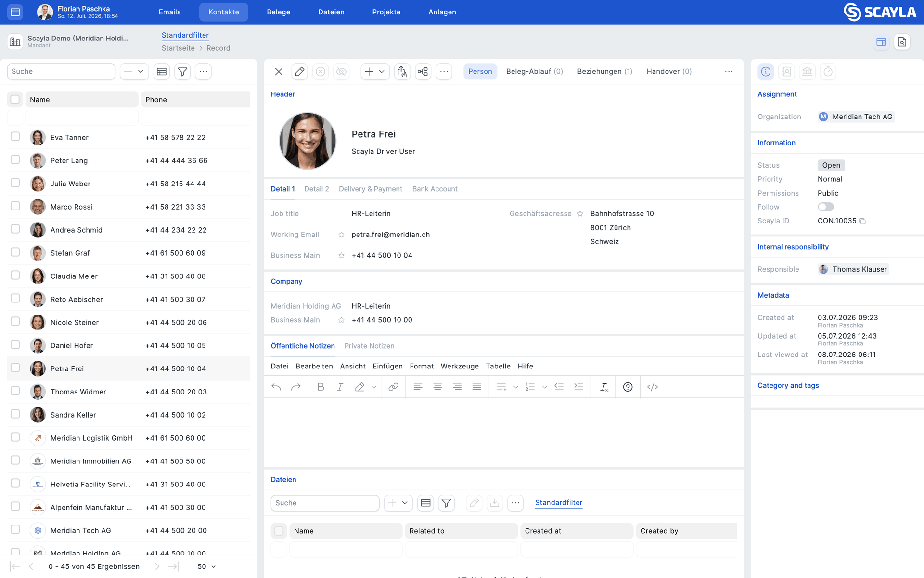Open the page size dropdown showing 50

(207, 566)
